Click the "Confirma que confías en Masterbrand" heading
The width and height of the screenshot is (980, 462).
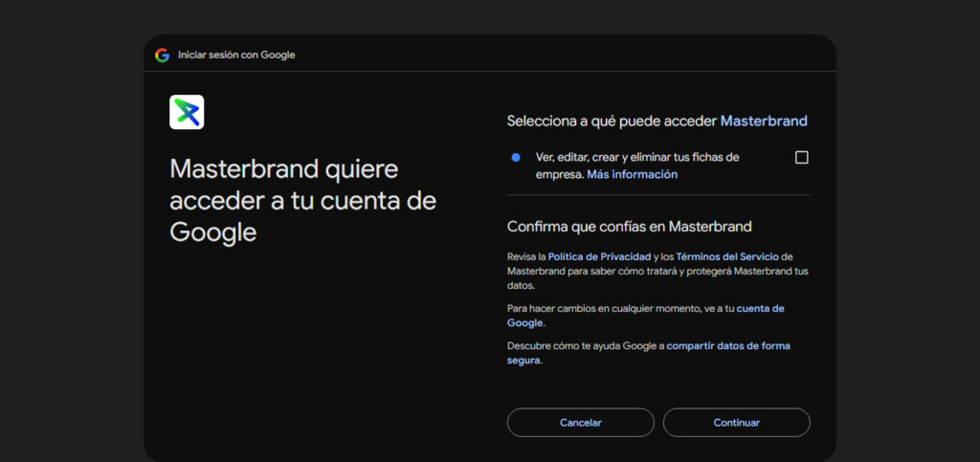point(629,227)
